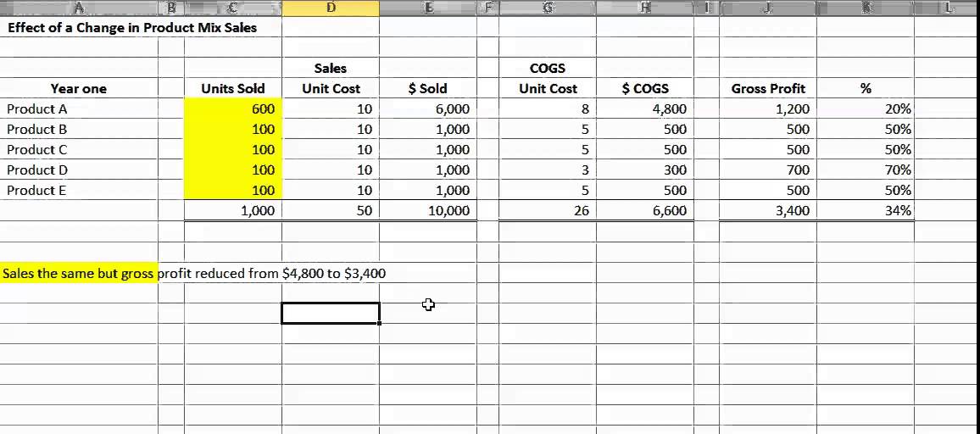This screenshot has height=434, width=980.
Task: Click the title cell 'Effect of a Change in Product Mix Sales'
Action: click(x=132, y=27)
